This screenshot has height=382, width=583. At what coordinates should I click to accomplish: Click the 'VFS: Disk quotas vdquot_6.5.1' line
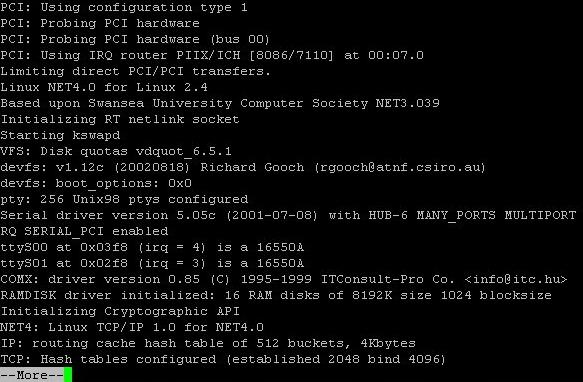[x=116, y=151]
